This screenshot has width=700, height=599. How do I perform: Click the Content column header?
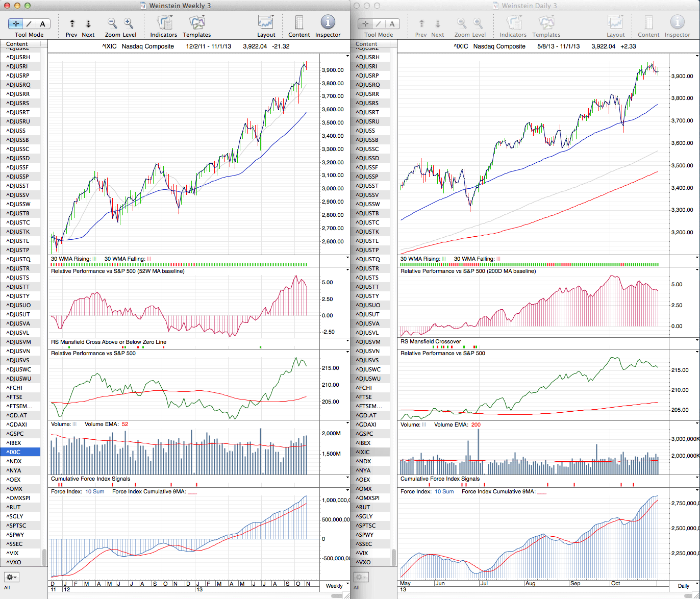(17, 44)
